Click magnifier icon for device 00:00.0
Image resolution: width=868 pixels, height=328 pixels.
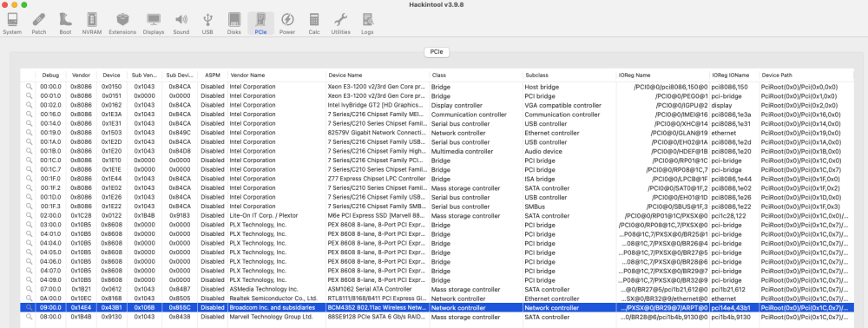click(29, 87)
